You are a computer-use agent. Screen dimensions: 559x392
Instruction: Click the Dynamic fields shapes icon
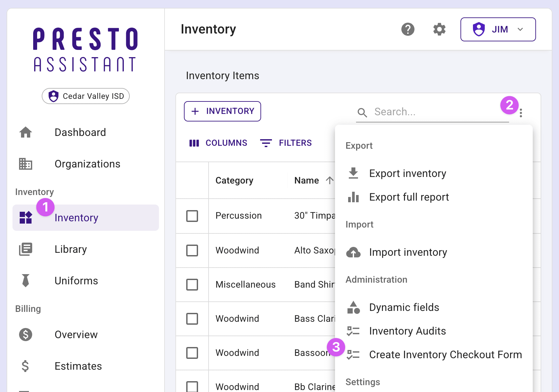(353, 307)
